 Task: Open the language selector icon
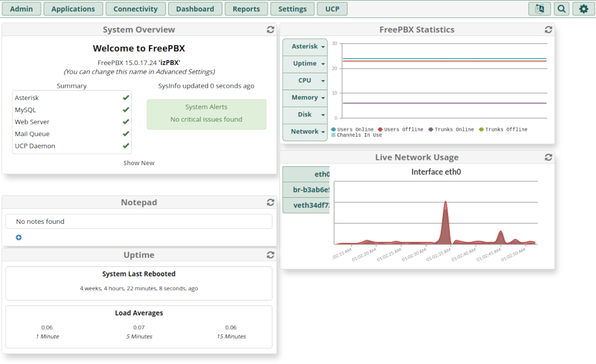[540, 9]
